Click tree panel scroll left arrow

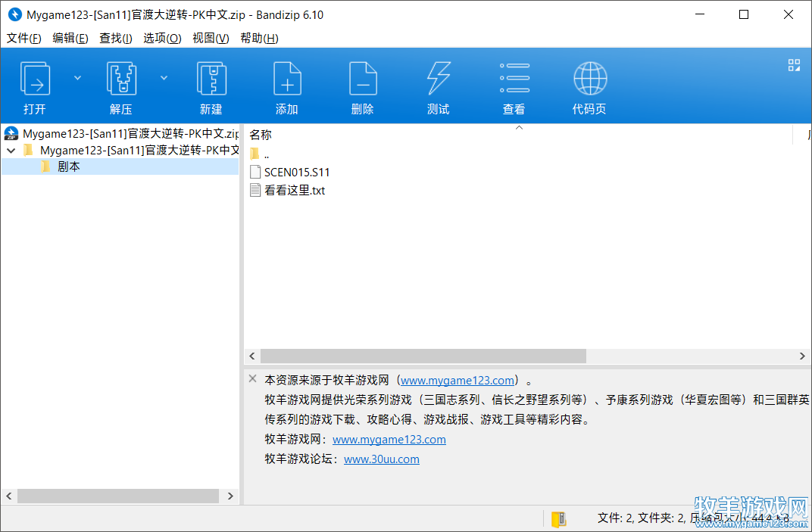[9, 496]
